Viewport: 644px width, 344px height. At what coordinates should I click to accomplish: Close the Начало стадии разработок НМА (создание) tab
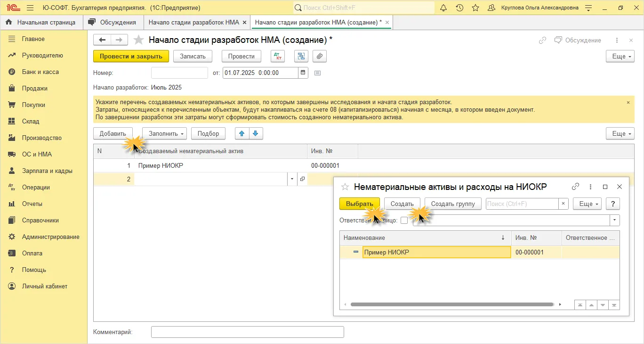pos(387,22)
